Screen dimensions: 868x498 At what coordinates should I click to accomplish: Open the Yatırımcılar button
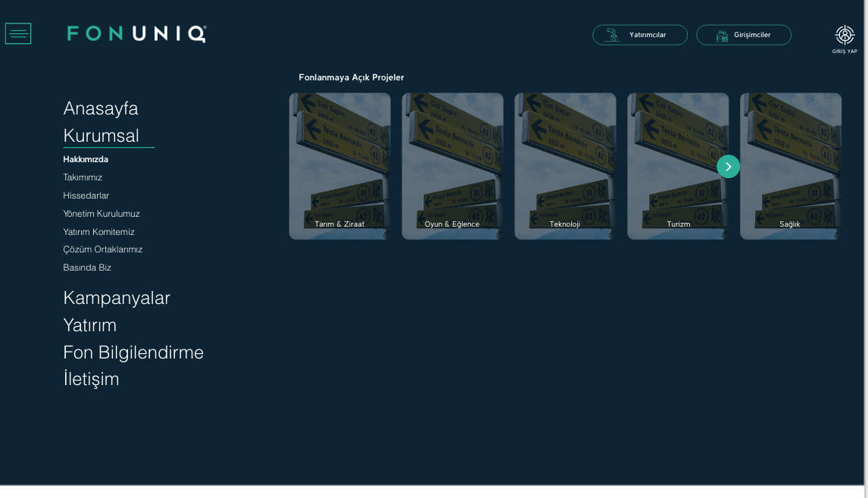640,35
